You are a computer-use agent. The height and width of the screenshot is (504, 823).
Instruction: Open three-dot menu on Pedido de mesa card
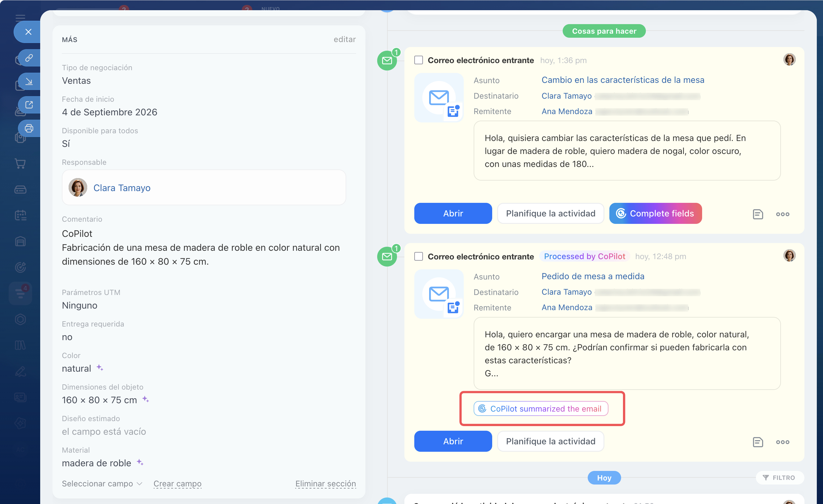click(x=782, y=442)
